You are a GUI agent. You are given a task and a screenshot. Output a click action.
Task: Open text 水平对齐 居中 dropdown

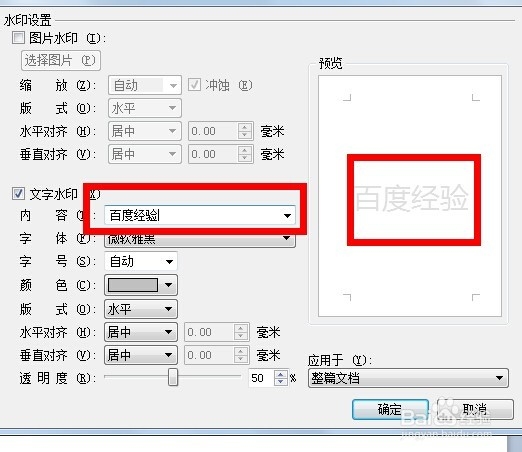[x=141, y=332]
